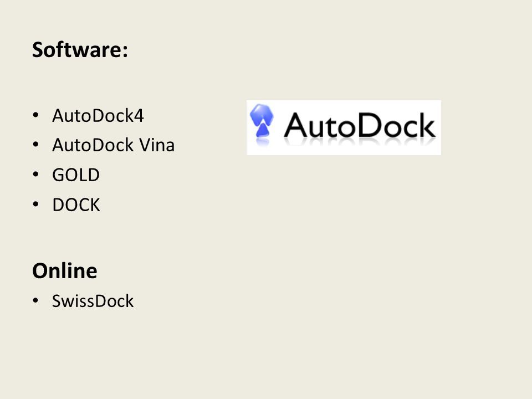Viewport: 532px width, 399px height.
Task: Click the bullet point before AutoDock4
Action: coord(36,115)
